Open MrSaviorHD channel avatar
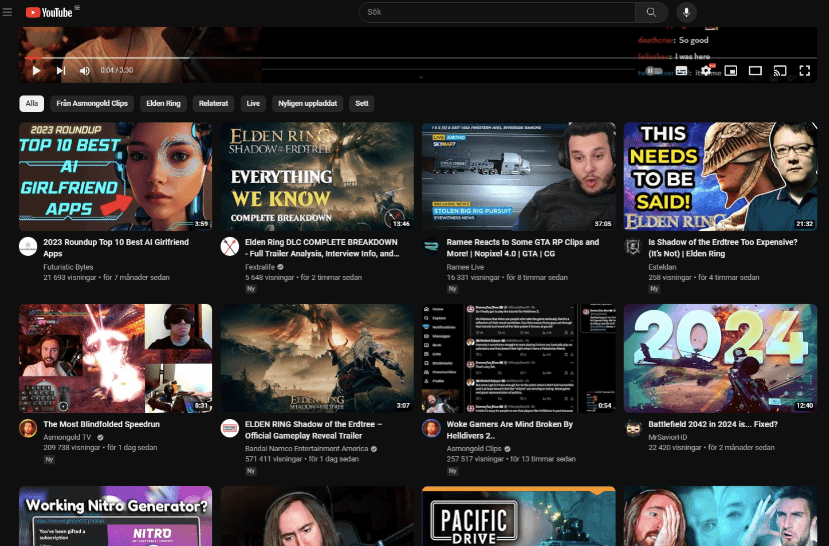 coord(633,429)
